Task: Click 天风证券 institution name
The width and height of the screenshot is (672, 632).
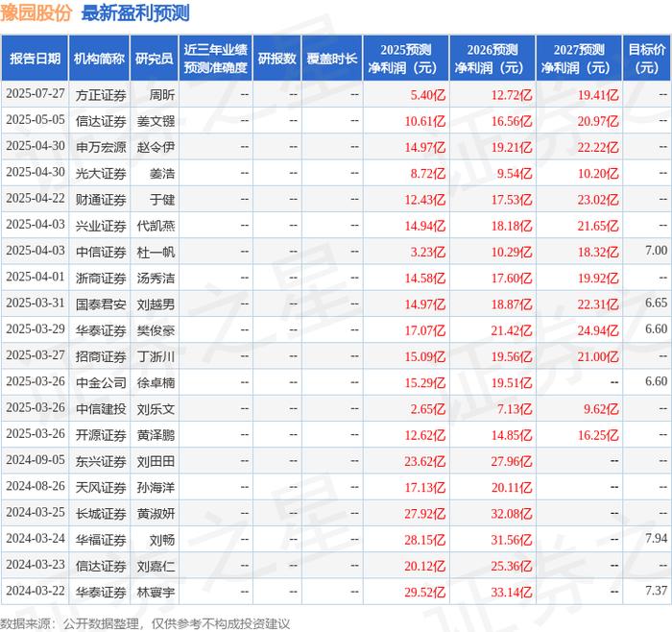Action: coord(101,487)
